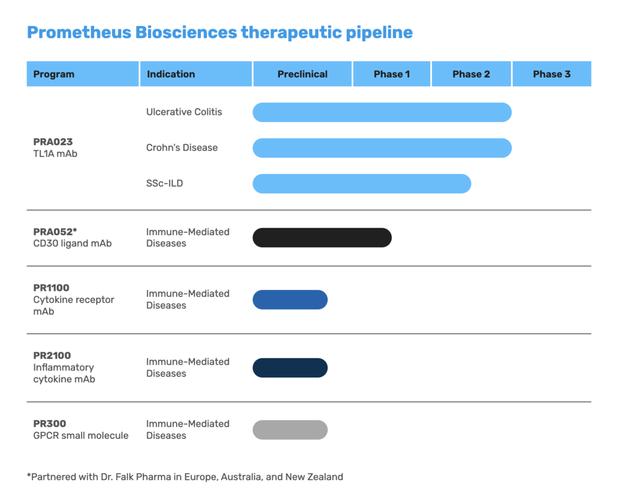Click the Program column header

(x=83, y=74)
